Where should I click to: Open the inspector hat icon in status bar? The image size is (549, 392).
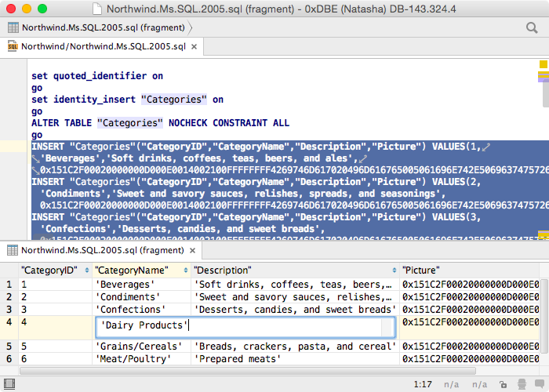[x=522, y=384]
